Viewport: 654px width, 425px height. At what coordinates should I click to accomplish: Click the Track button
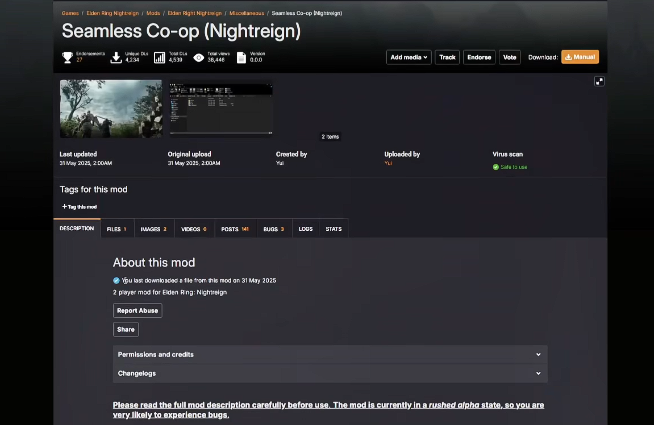click(447, 57)
